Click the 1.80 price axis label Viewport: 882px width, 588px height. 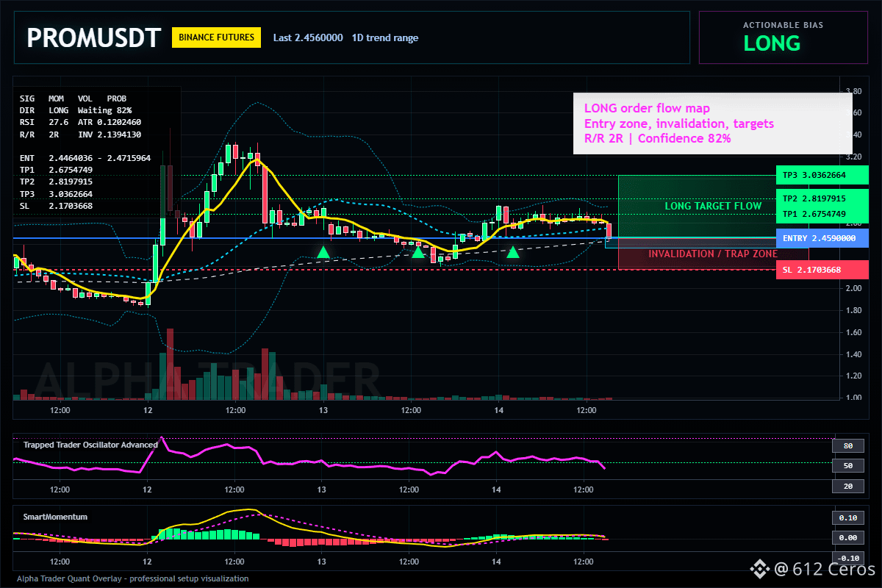click(853, 310)
